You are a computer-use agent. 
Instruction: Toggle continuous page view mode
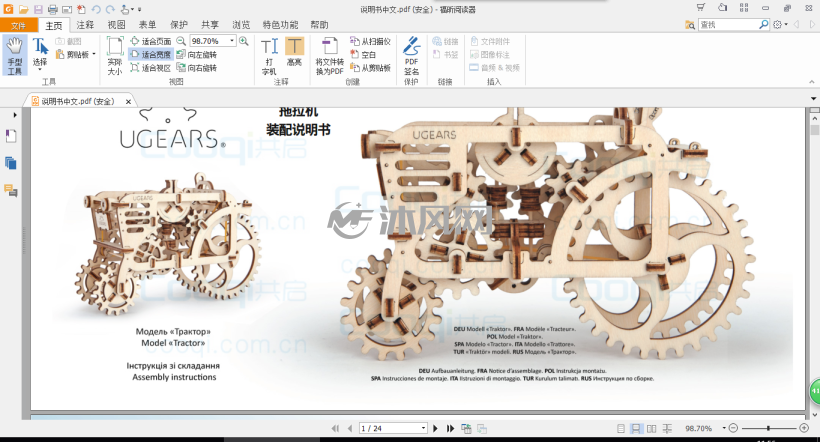click(x=635, y=428)
